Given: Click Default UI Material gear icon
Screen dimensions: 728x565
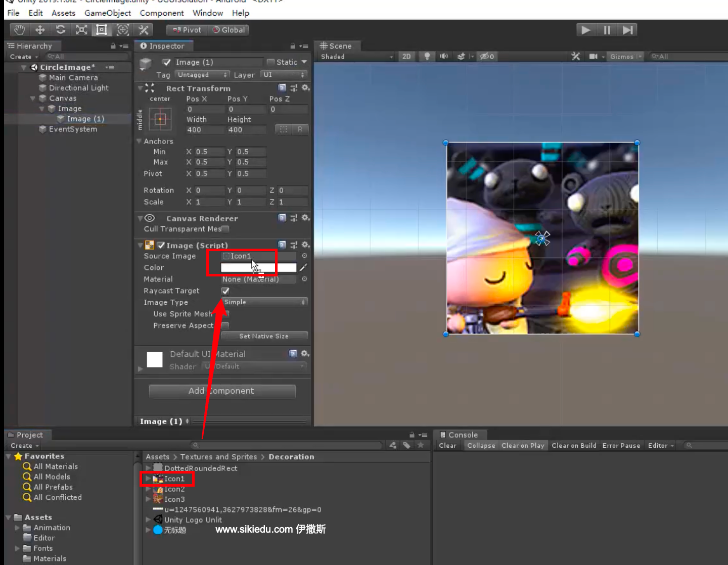Looking at the screenshot, I should pos(305,353).
